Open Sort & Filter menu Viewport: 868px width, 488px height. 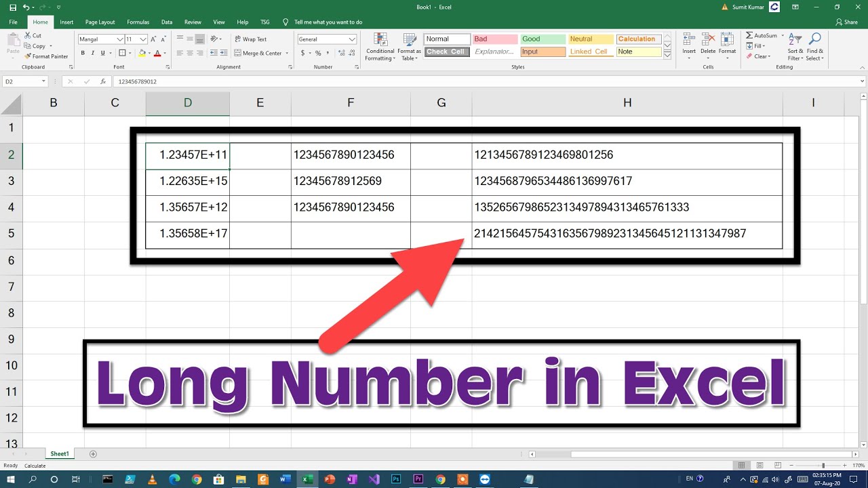pos(795,46)
